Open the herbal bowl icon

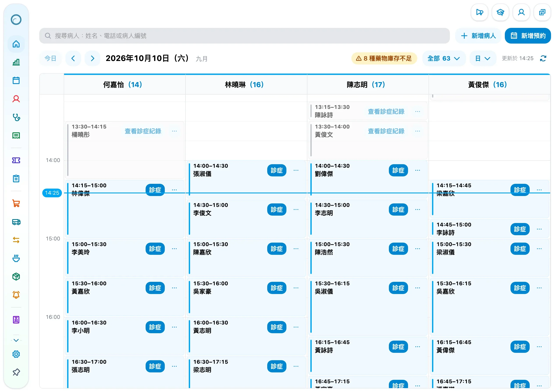pyautogui.click(x=16, y=259)
